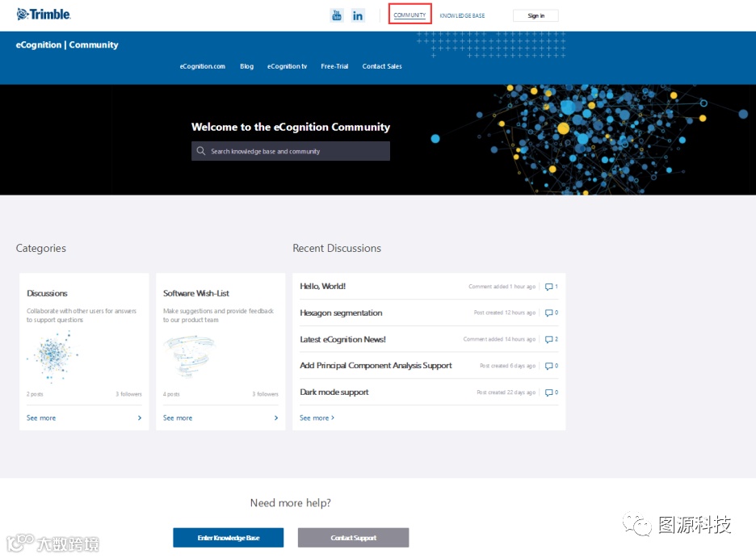756x558 pixels.
Task: Click See more in Software Wish-List card
Action: 178,417
